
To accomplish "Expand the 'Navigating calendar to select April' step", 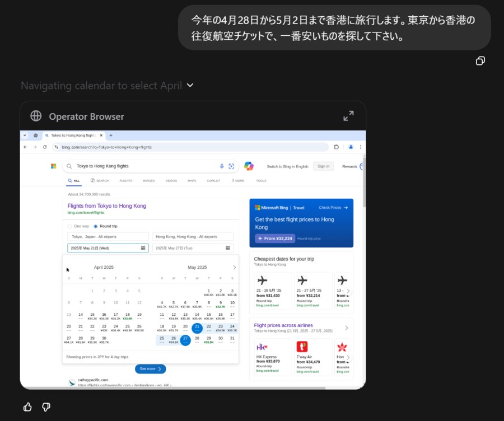I will tap(190, 86).
